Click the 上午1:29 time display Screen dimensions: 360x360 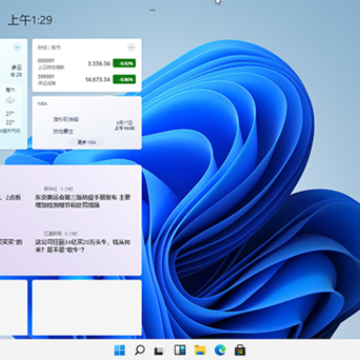30,20
